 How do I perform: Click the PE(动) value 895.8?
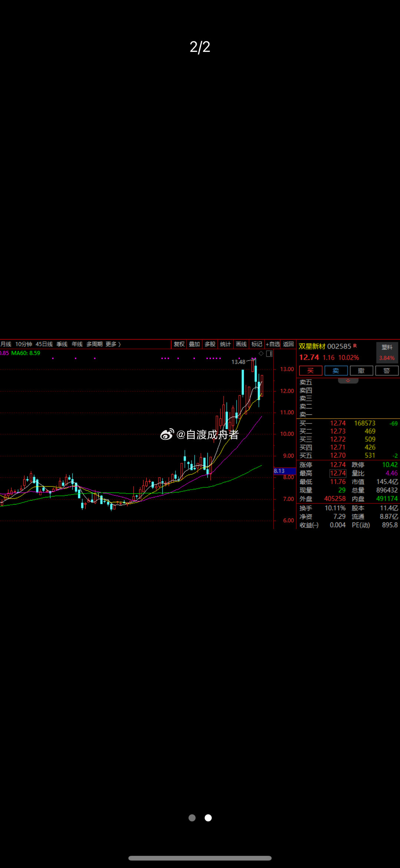point(390,525)
